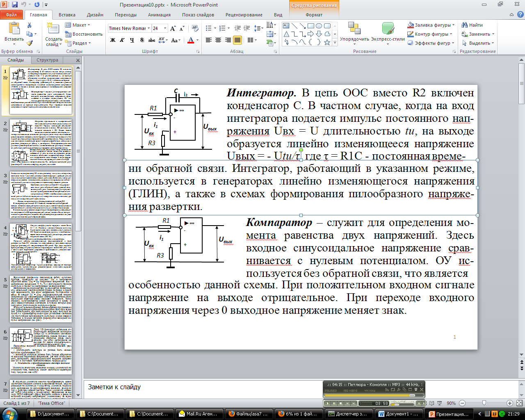
Task: Click the Increase font size icon
Action: tap(173, 28)
